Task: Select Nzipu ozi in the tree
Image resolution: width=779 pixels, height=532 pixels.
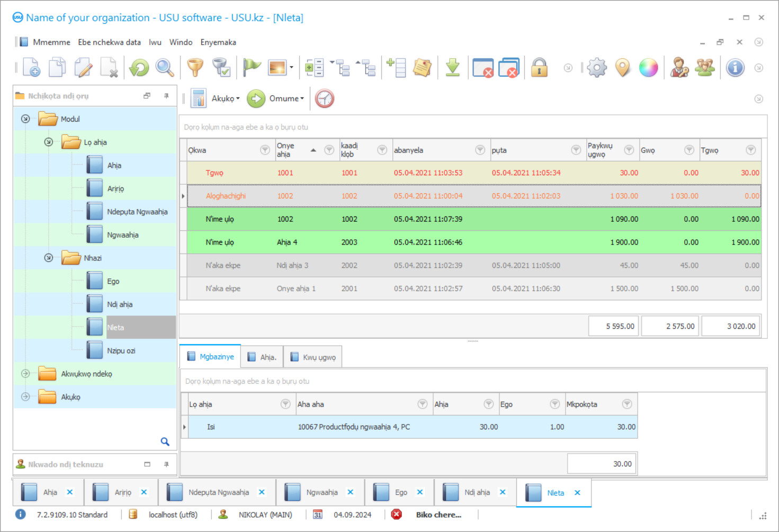Action: tap(121, 351)
